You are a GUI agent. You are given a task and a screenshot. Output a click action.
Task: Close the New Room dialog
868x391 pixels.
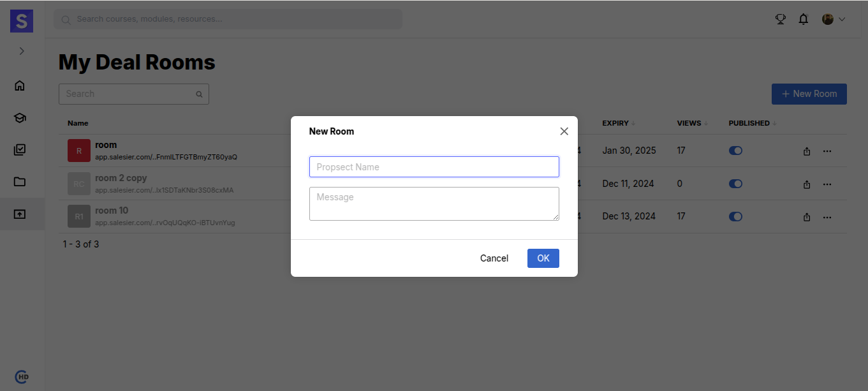pos(564,131)
